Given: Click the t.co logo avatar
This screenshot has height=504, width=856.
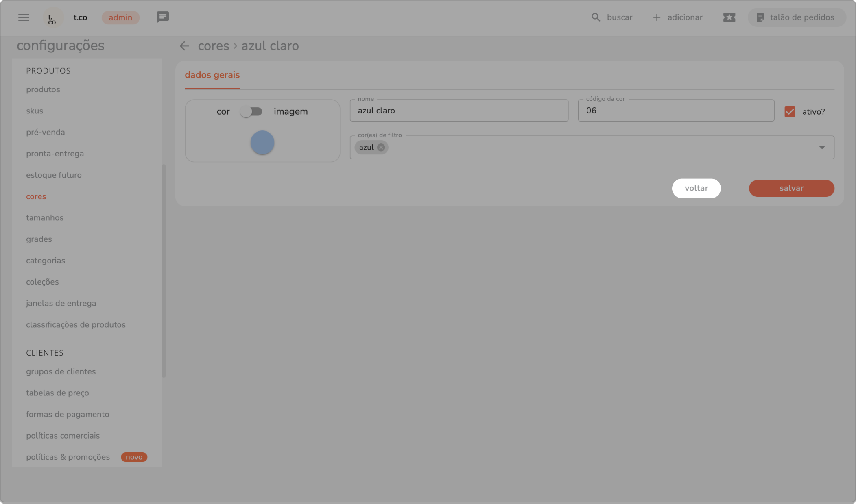Looking at the screenshot, I should point(53,17).
